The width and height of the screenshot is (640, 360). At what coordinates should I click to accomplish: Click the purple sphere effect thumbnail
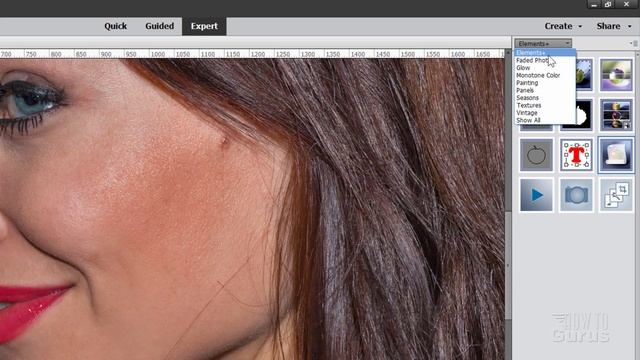[x=616, y=75]
